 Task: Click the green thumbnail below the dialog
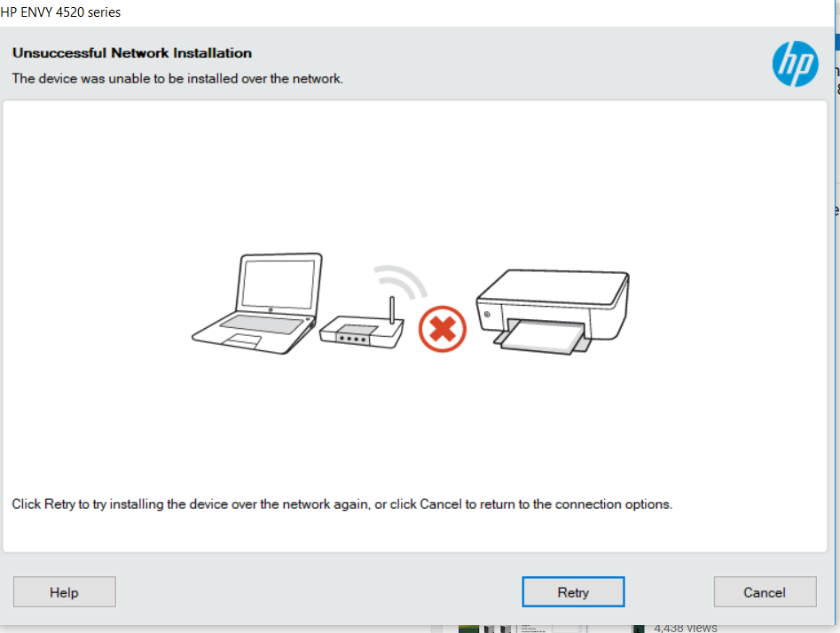pyautogui.click(x=468, y=629)
